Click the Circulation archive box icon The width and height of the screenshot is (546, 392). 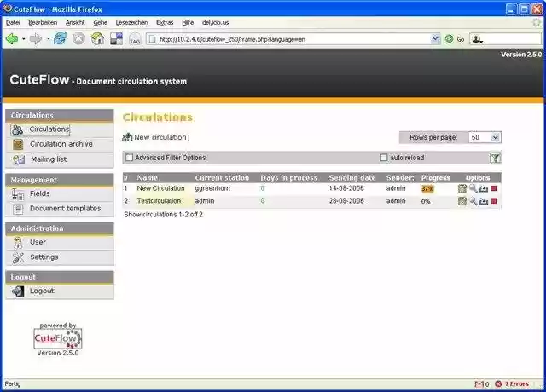pos(18,144)
